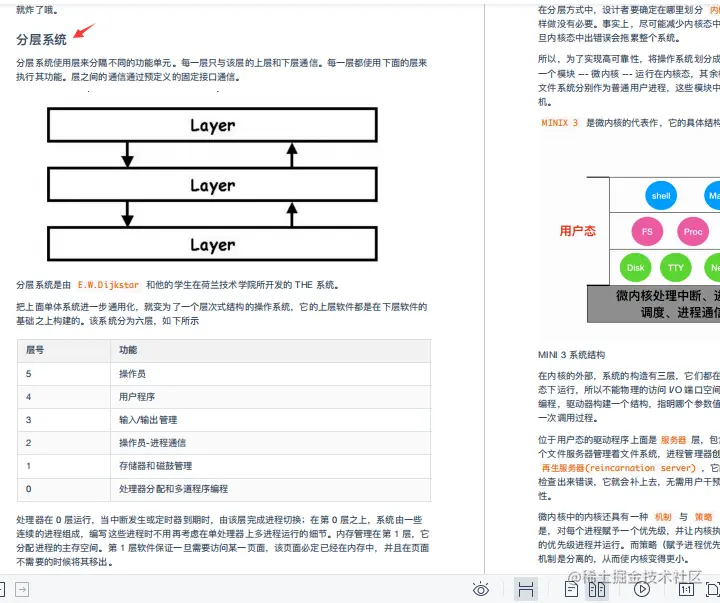Click the layer number 0 cell
This screenshot has width=720, height=603.
63,489
